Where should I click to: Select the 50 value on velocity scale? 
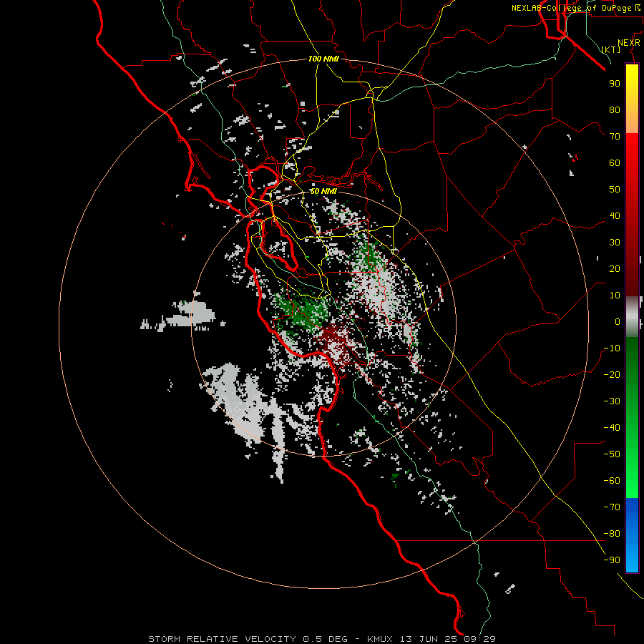tap(615, 190)
